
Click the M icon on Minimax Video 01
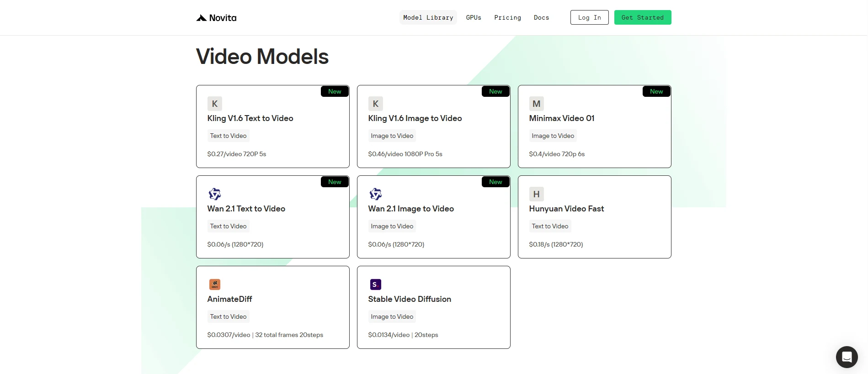tap(537, 104)
